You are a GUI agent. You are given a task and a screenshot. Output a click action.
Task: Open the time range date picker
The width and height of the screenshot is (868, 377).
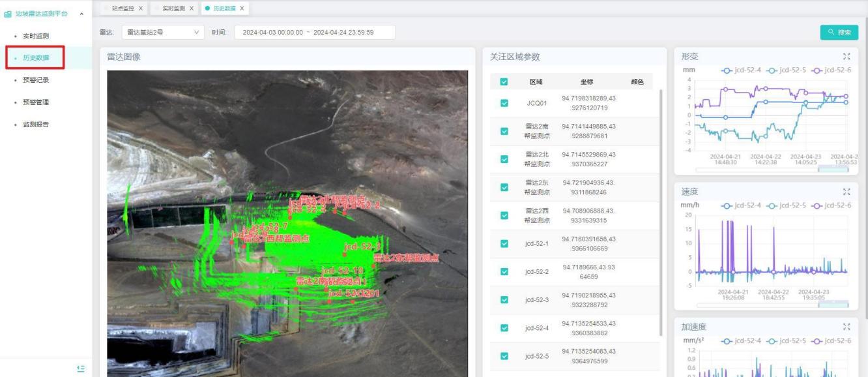click(314, 33)
